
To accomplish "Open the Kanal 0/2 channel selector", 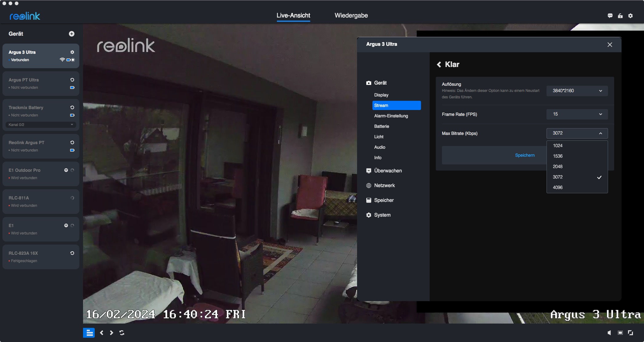I will point(41,125).
